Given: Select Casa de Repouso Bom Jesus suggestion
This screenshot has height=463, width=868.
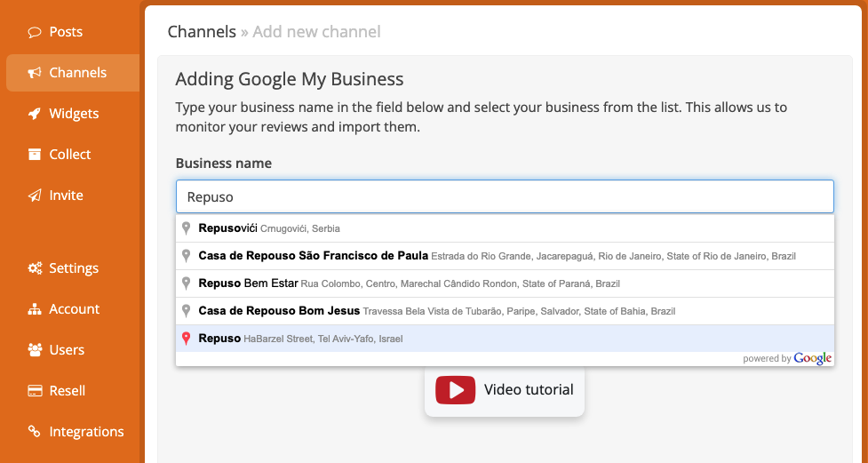Looking at the screenshot, I should pyautogui.click(x=505, y=311).
